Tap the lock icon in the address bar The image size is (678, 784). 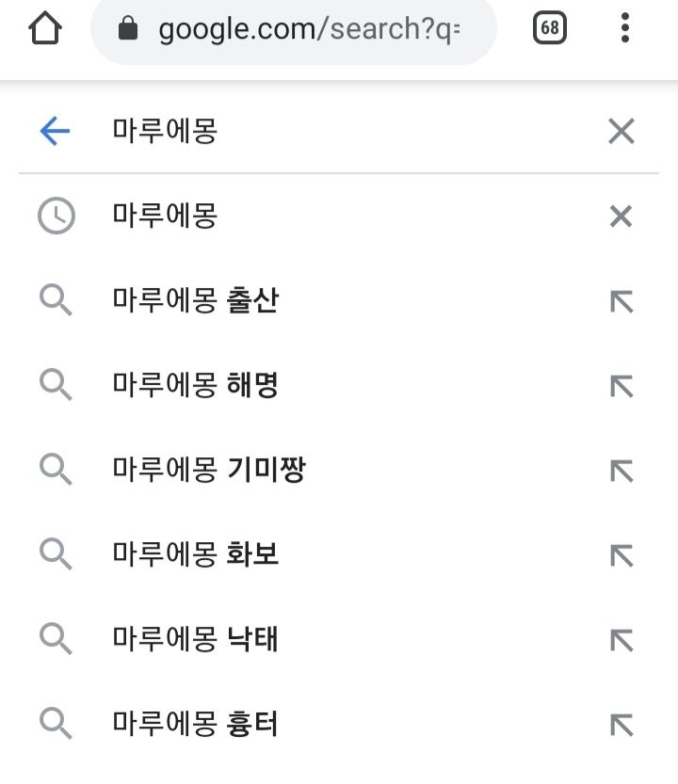click(x=127, y=27)
